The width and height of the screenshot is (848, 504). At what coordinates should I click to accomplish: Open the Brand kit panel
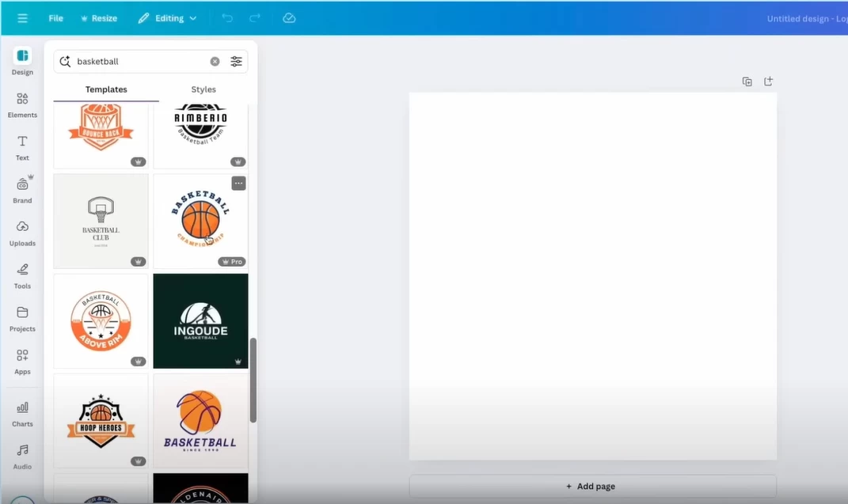(x=22, y=189)
